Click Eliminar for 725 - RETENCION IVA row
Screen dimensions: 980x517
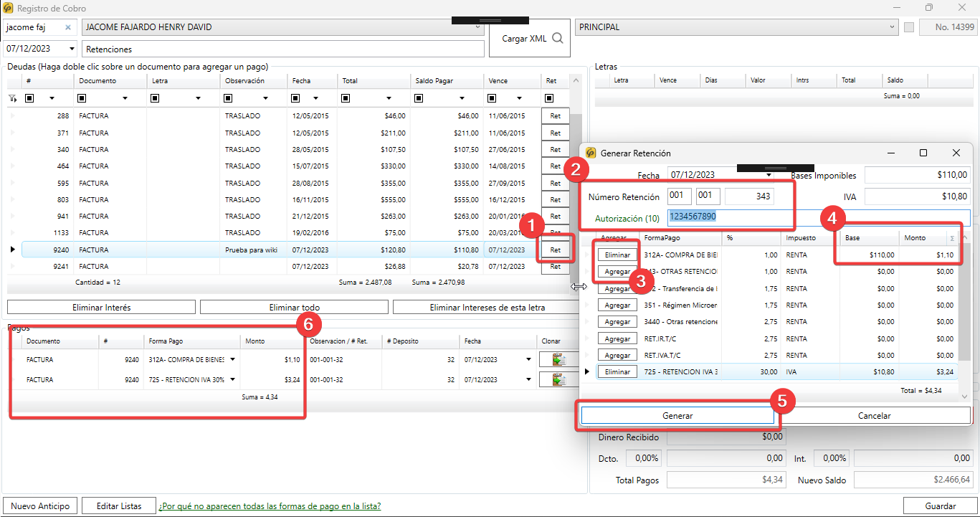(617, 372)
